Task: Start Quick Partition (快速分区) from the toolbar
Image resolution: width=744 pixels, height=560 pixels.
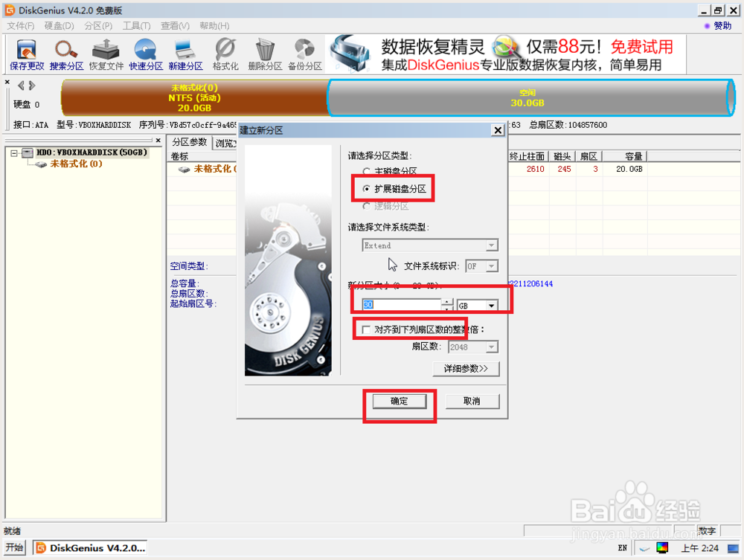Action: 146,55
